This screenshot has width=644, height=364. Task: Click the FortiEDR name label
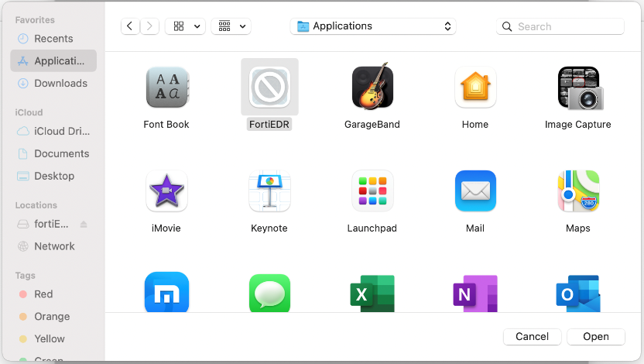(269, 125)
